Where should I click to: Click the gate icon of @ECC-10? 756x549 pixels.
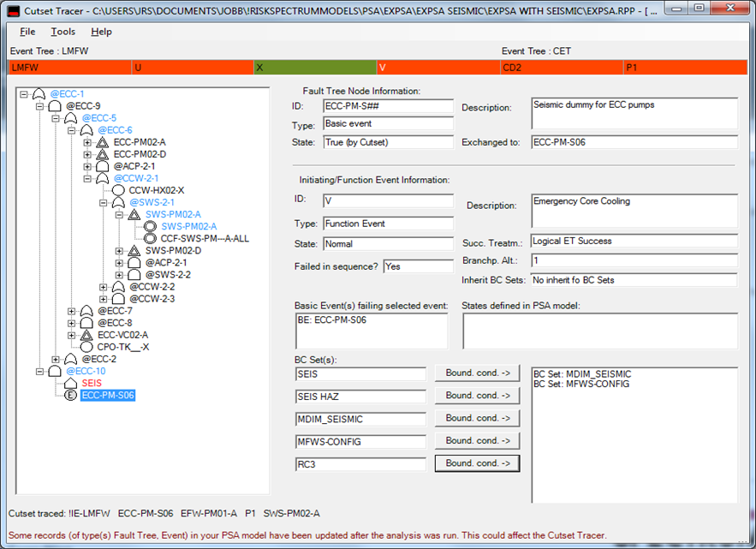click(x=55, y=371)
